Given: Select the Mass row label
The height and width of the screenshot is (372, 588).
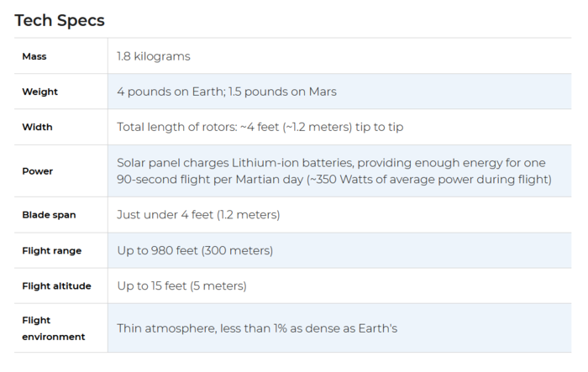Looking at the screenshot, I should click(34, 56).
